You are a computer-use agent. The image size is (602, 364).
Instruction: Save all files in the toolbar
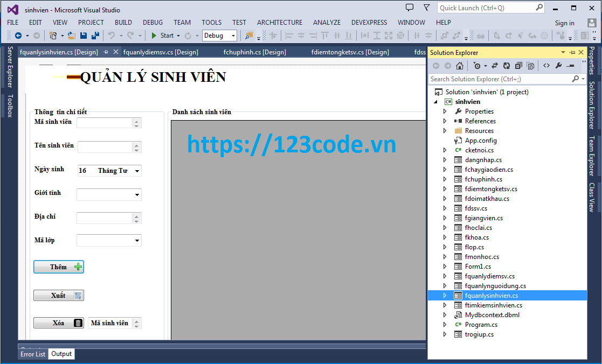coord(95,34)
